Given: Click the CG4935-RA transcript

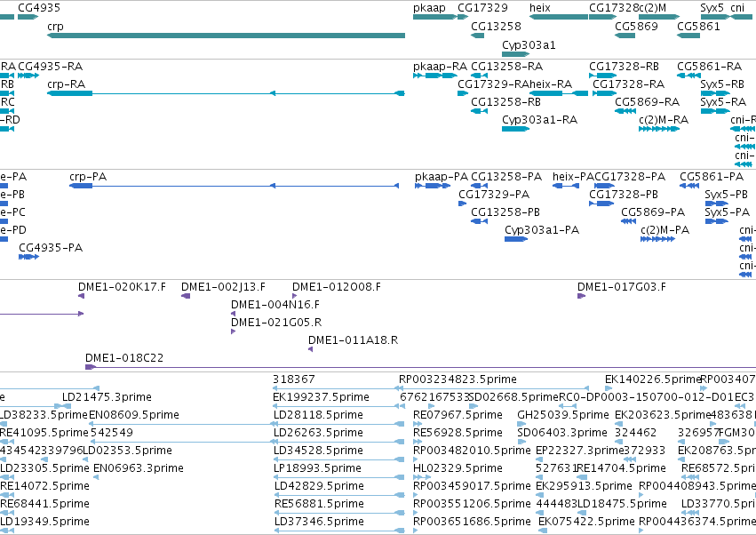Looking at the screenshot, I should [x=28, y=76].
